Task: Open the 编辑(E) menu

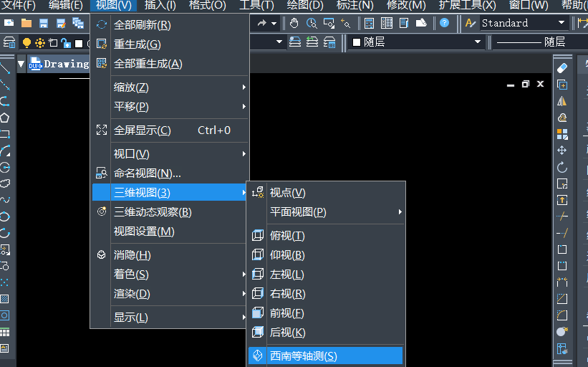Action: (66, 5)
